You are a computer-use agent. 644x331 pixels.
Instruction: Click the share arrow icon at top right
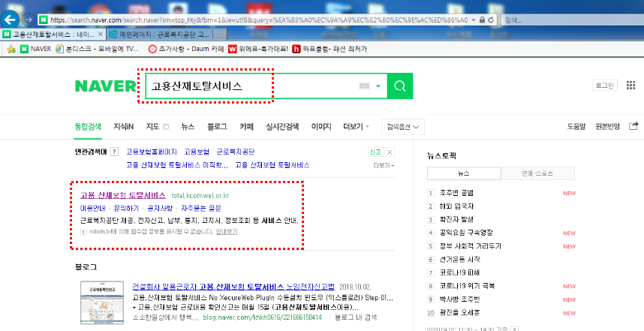633,126
